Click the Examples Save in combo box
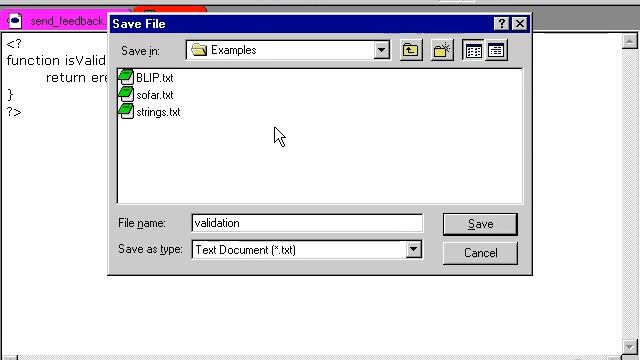 tap(288, 50)
